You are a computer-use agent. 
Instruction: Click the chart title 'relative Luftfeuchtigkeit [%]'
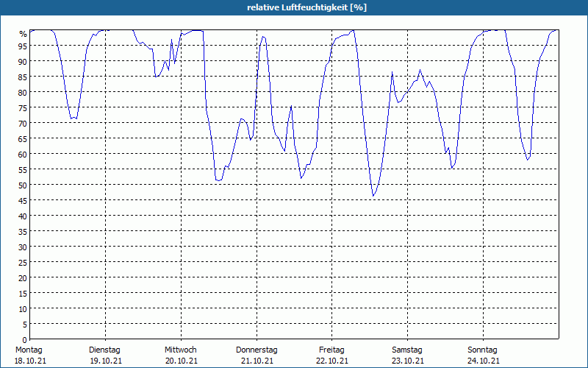pos(306,7)
